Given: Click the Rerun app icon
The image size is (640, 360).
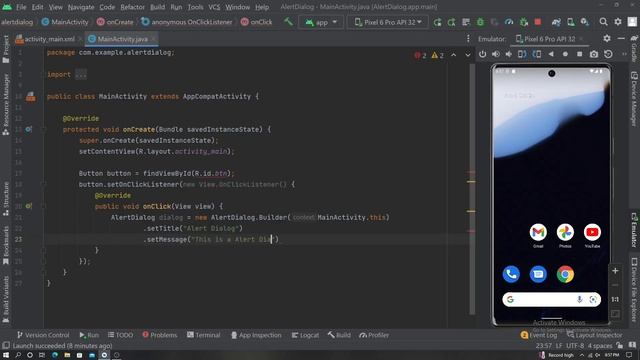Looking at the screenshot, I should [438, 22].
